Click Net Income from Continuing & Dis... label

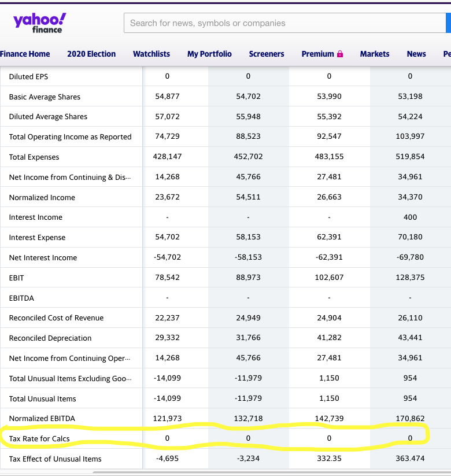pyautogui.click(x=70, y=178)
